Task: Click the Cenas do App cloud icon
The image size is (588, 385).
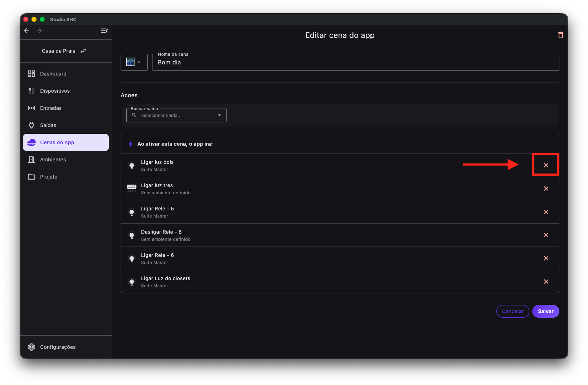Action: (x=31, y=142)
